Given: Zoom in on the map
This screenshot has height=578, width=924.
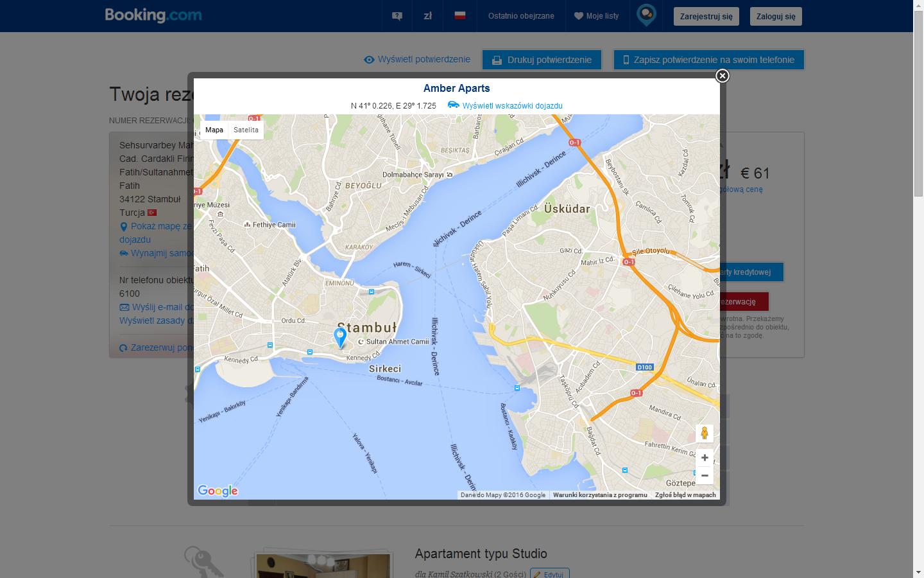Looking at the screenshot, I should pos(705,458).
